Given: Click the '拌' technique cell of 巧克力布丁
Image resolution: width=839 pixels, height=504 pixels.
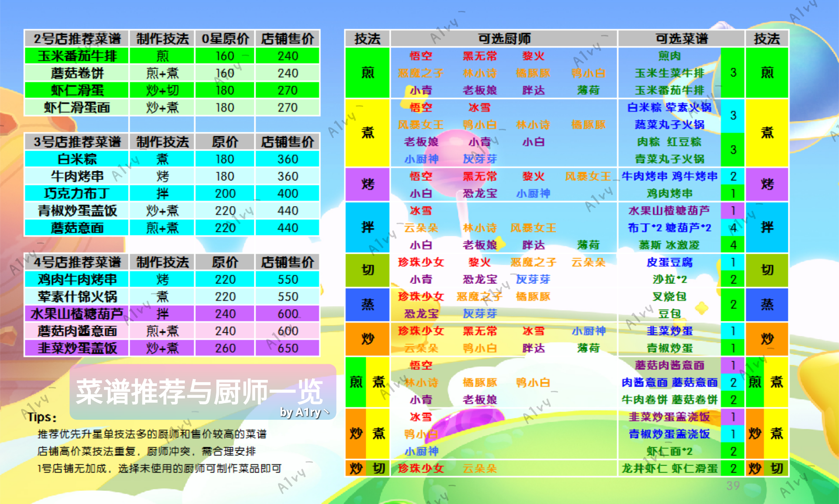Looking at the screenshot, I should coord(162,193).
